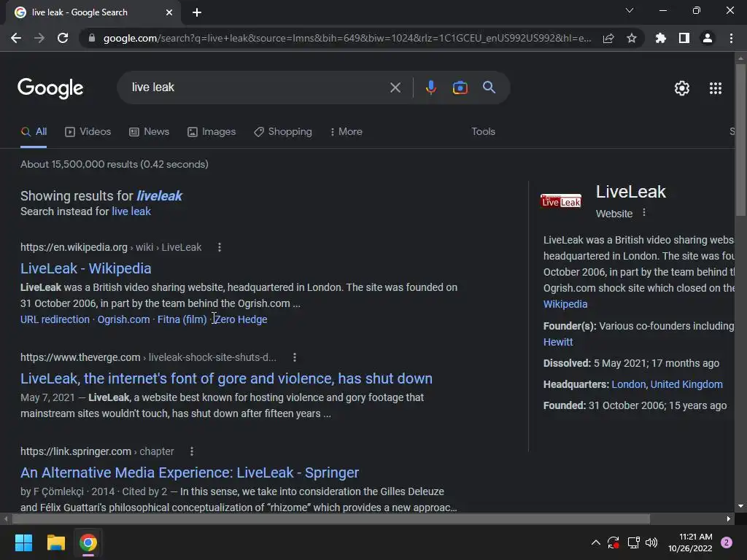
Task: Open 'An Alternative Media Experience' Springer result
Action: click(190, 472)
